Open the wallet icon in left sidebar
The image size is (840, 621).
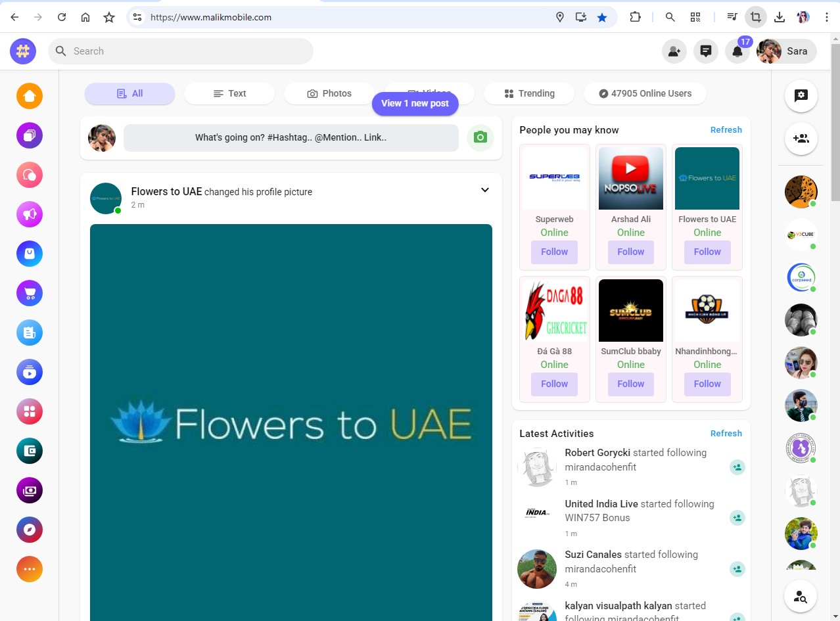[30, 451]
